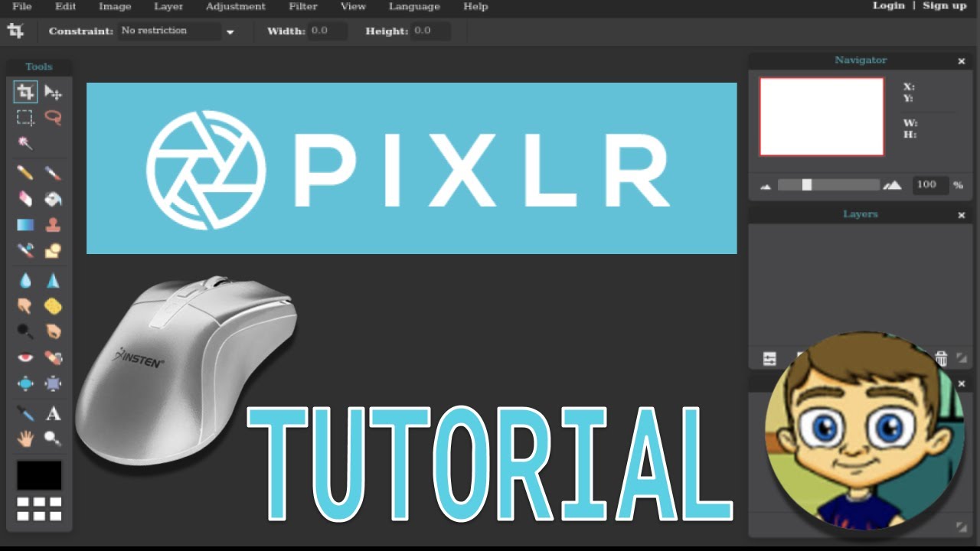The image size is (980, 551).
Task: Select the Move tool
Action: (53, 93)
